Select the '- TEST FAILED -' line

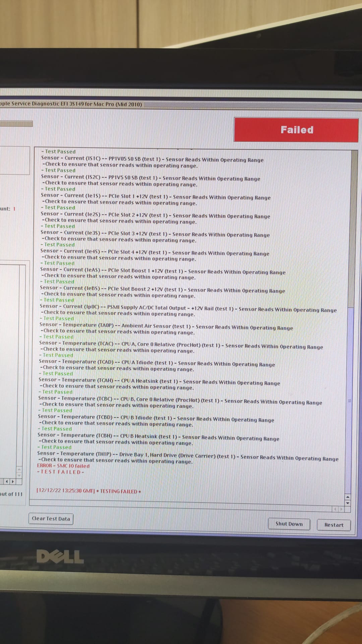(61, 472)
